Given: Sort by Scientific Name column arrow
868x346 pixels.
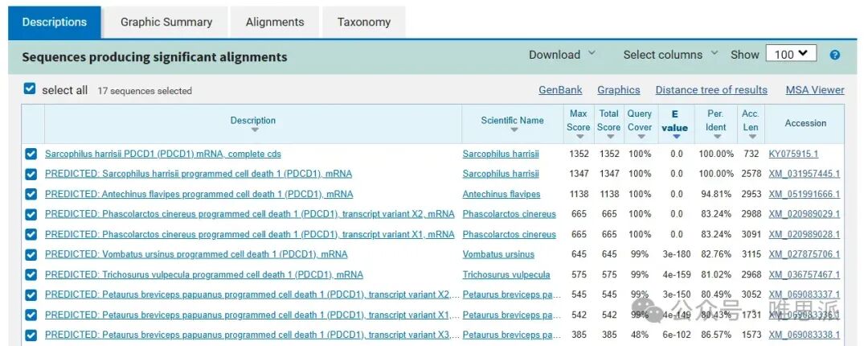Looking at the screenshot, I should pyautogui.click(x=514, y=130).
